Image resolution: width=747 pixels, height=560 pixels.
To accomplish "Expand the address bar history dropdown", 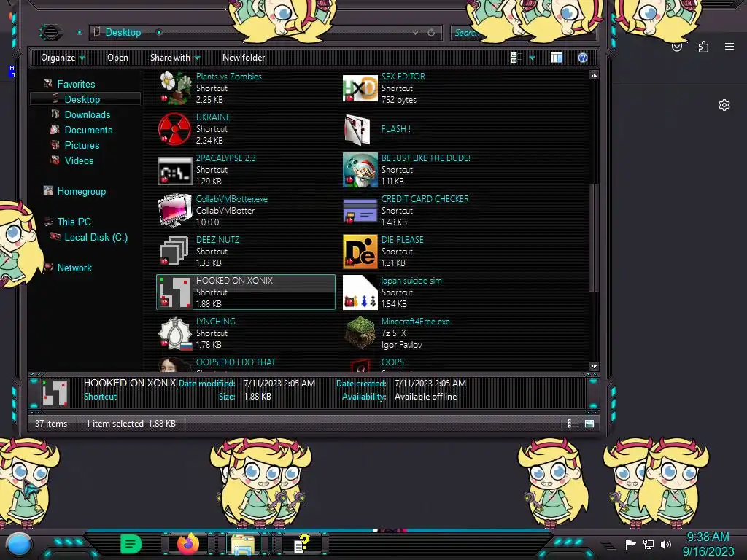I will (415, 32).
